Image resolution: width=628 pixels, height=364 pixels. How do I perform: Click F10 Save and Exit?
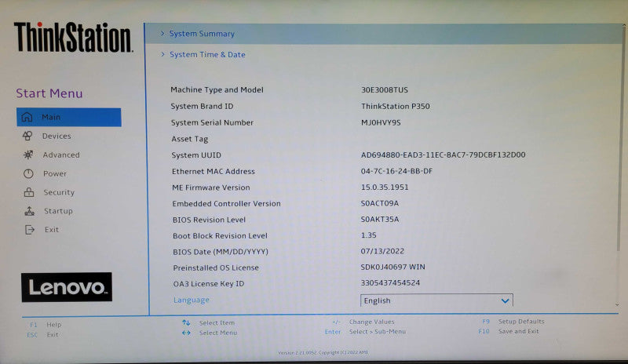(509, 331)
